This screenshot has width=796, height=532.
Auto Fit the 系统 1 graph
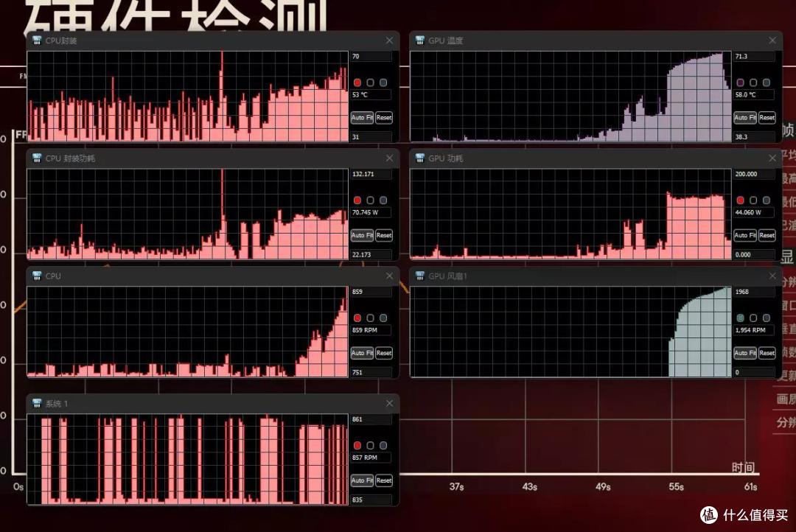pos(362,480)
